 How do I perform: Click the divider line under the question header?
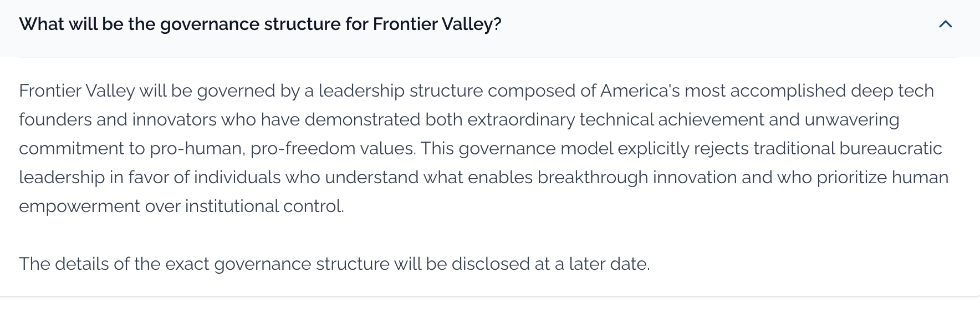(488, 57)
